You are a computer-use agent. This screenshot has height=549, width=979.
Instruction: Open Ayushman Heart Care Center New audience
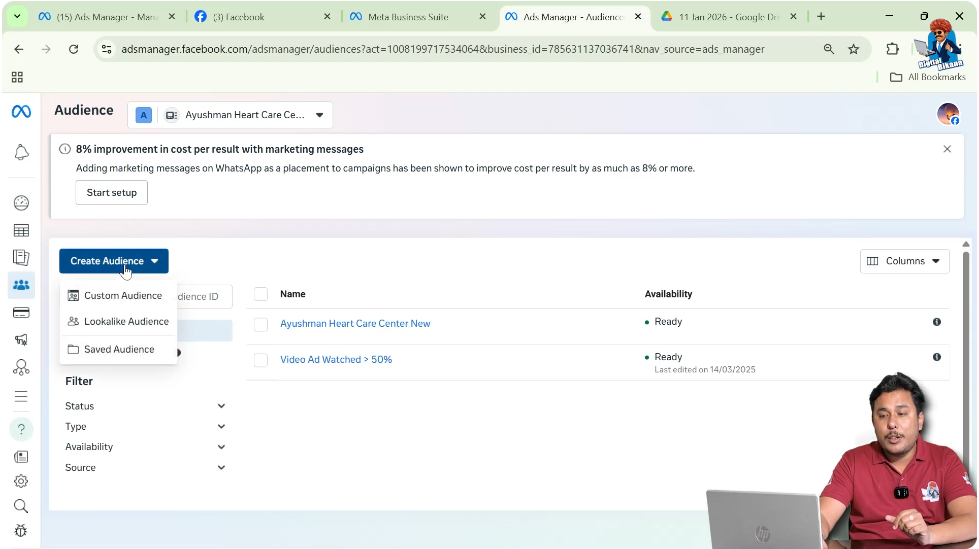coord(355,324)
